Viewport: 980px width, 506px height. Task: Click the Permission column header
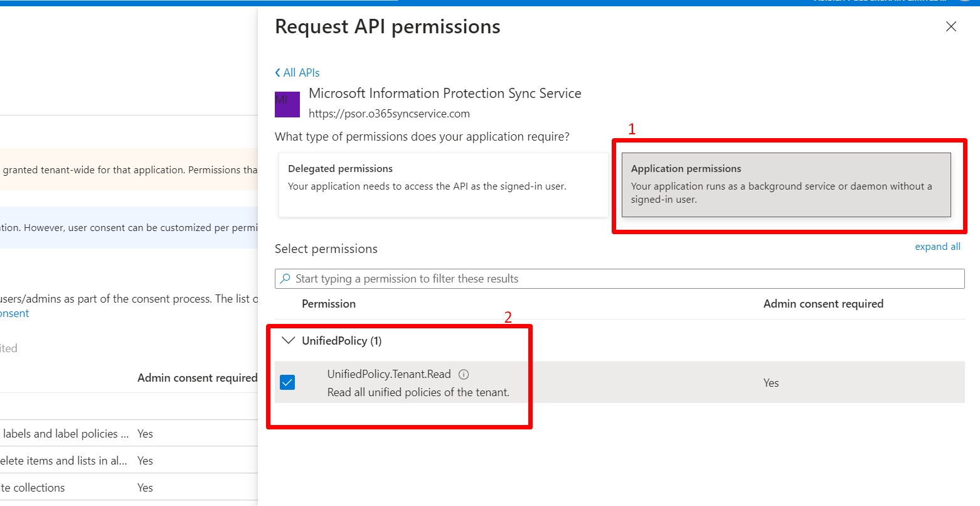tap(329, 304)
